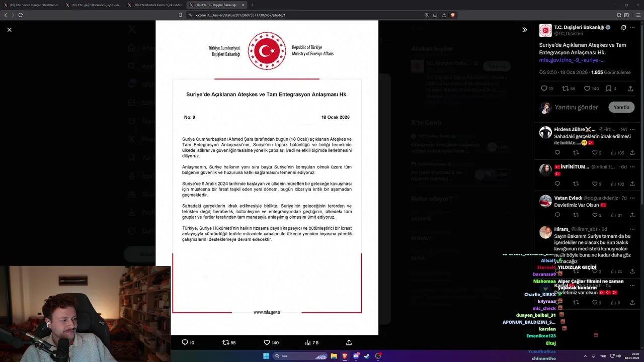Go back with the browser back arrow
Image resolution: width=644 pixels, height=362 pixels.
6,15
